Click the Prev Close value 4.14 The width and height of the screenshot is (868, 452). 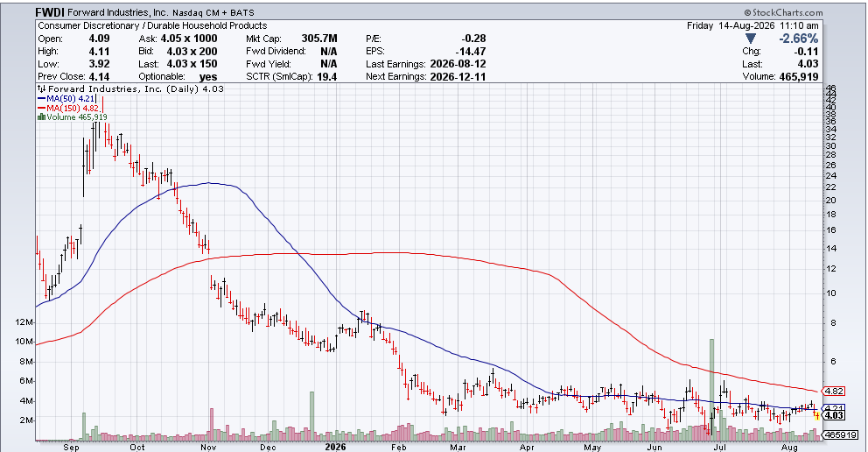click(99, 76)
